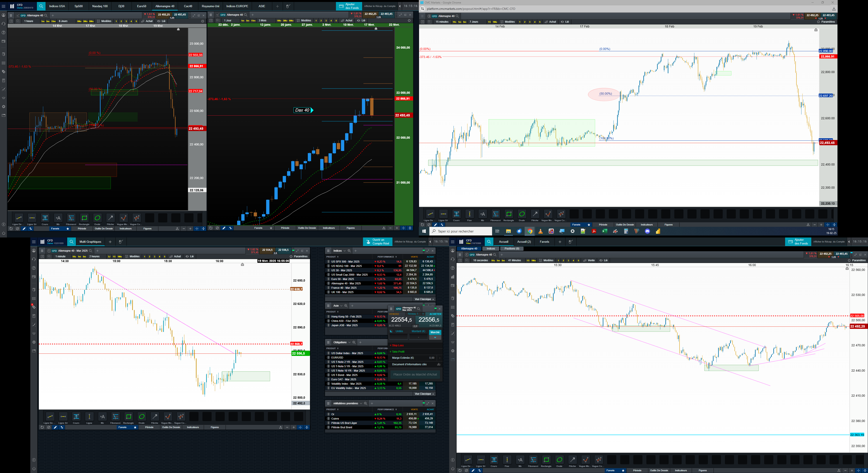868x473 pixels.
Task: Switch to the Cac40 layout tab
Action: click(188, 6)
